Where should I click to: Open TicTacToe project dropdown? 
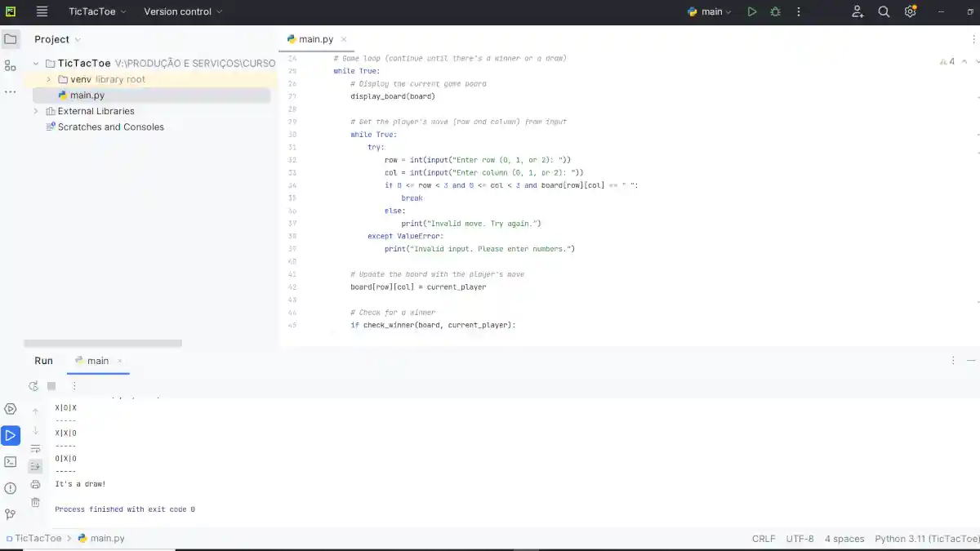click(98, 11)
